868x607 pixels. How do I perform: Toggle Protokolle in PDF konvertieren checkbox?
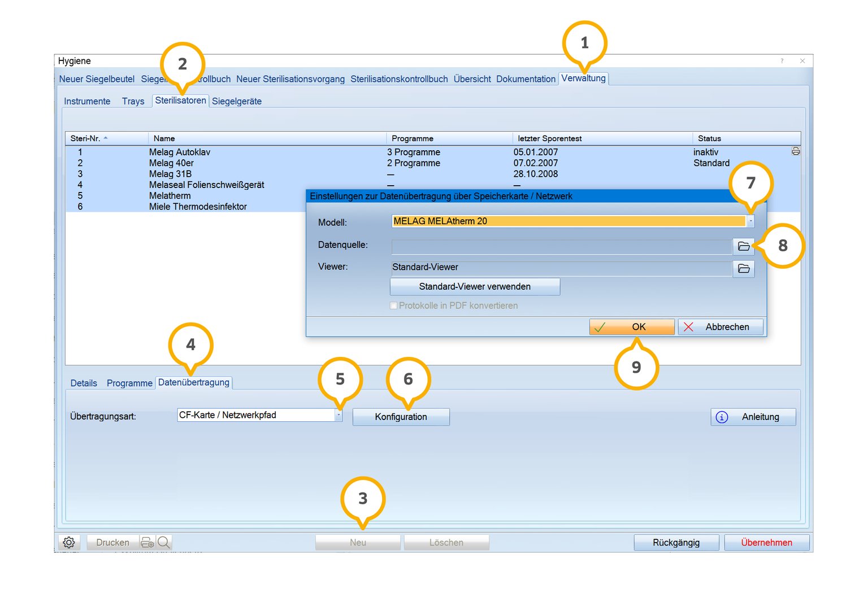(x=394, y=306)
